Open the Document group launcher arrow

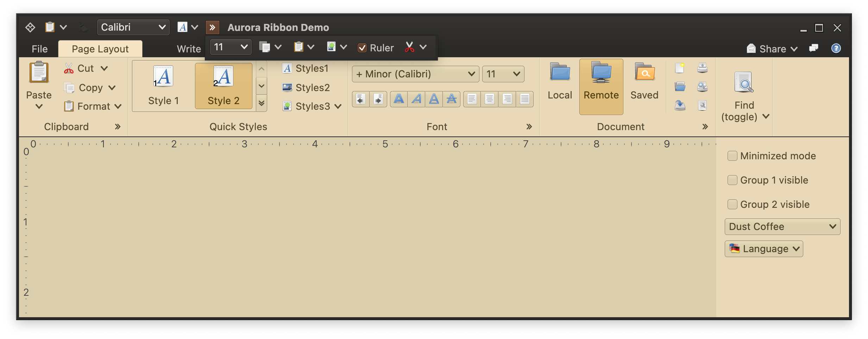pyautogui.click(x=705, y=127)
